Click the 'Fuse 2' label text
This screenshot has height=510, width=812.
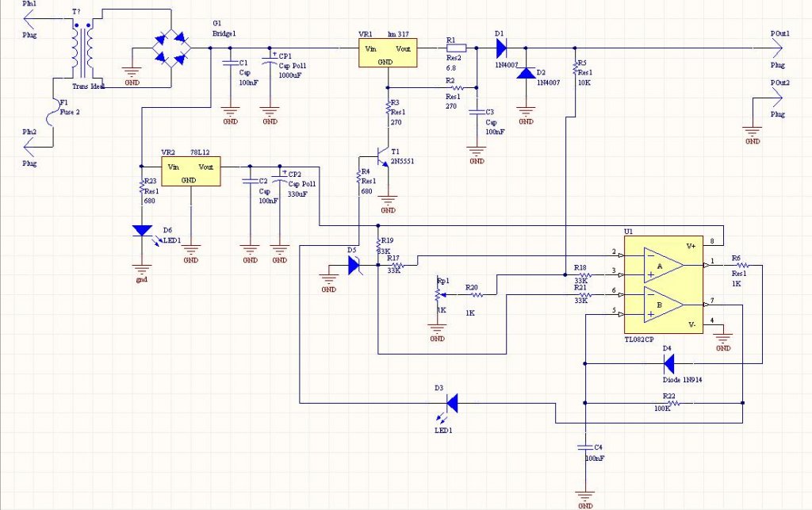(x=70, y=112)
